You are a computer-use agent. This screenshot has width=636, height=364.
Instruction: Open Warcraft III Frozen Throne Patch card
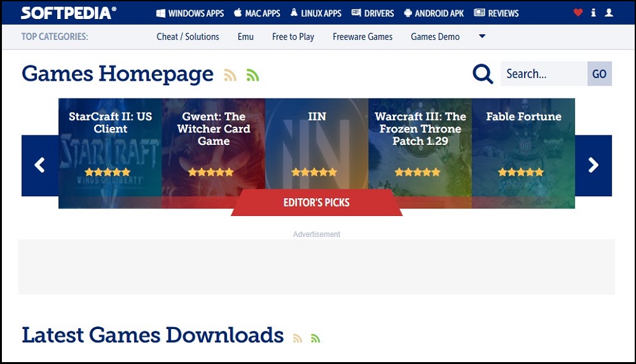[x=420, y=153]
